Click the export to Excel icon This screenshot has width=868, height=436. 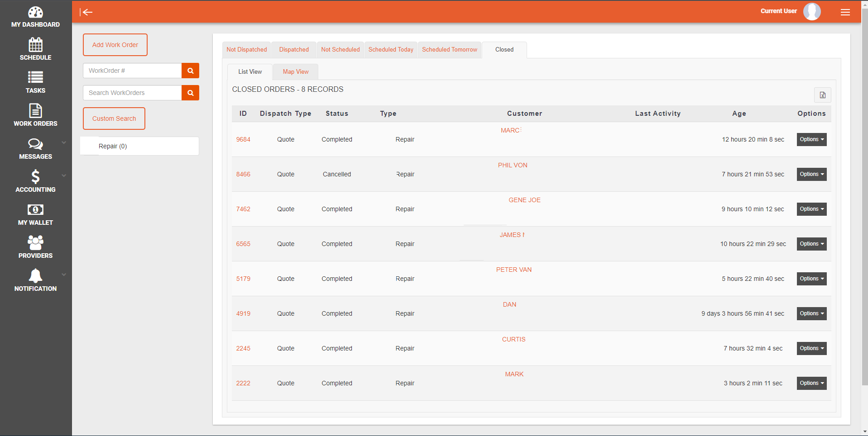822,95
